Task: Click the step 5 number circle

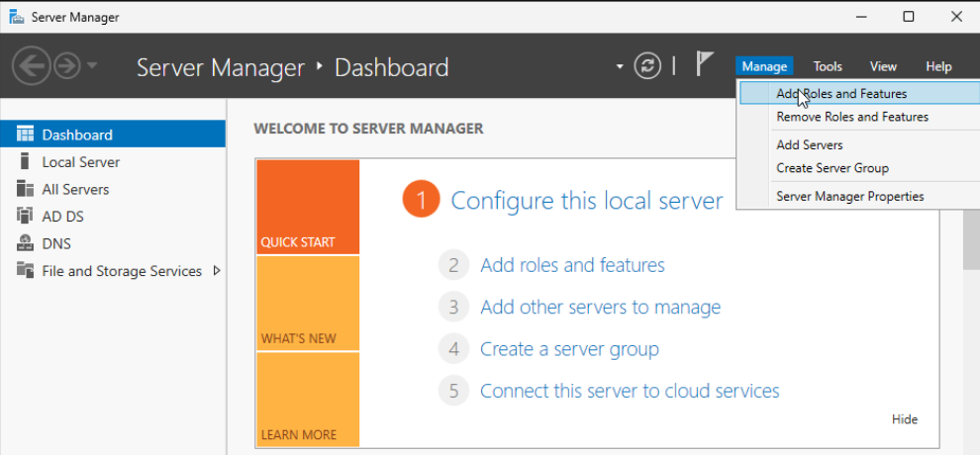Action: point(453,391)
